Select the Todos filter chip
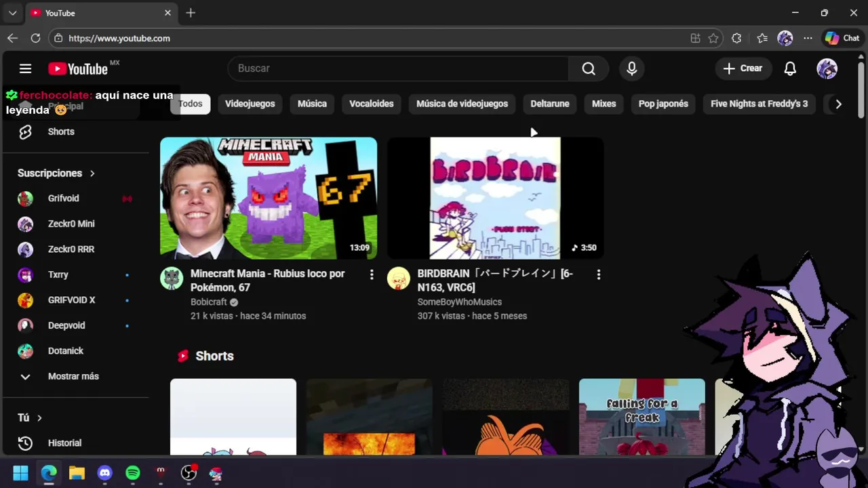868x488 pixels. pyautogui.click(x=191, y=104)
